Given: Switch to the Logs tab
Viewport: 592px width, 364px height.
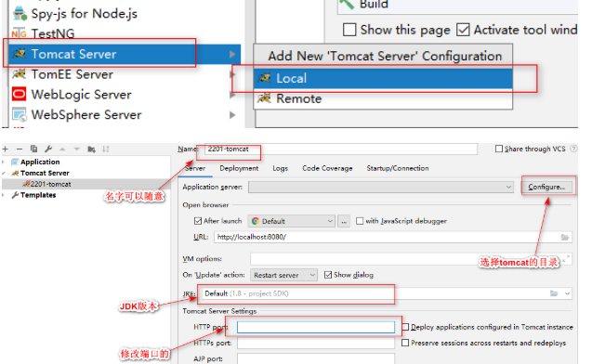Looking at the screenshot, I should [x=280, y=168].
